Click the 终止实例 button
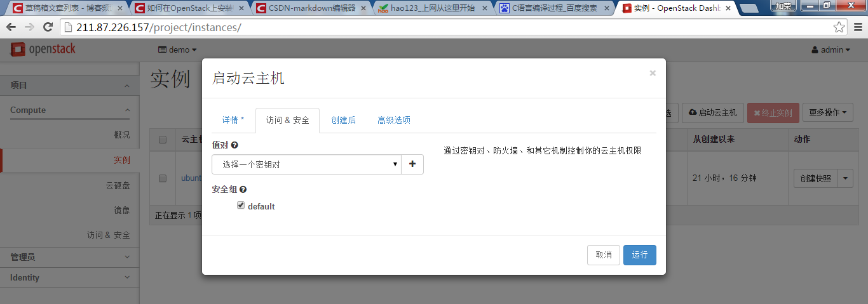Viewport: 868px width, 304px height. [x=773, y=113]
